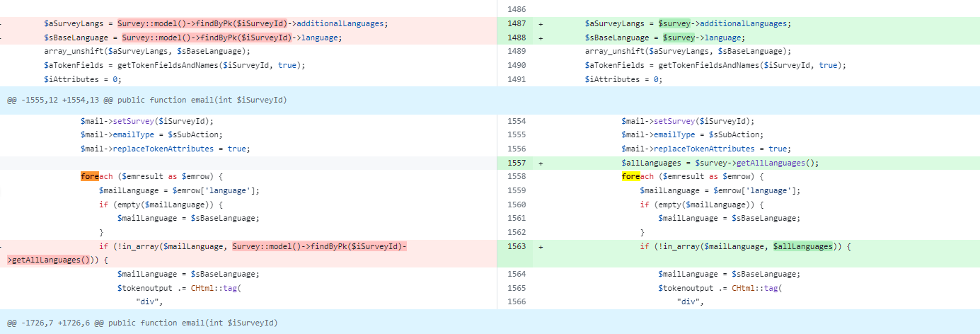Click the plus marker on line 1488
This screenshot has width=980, height=334.
tap(541, 38)
